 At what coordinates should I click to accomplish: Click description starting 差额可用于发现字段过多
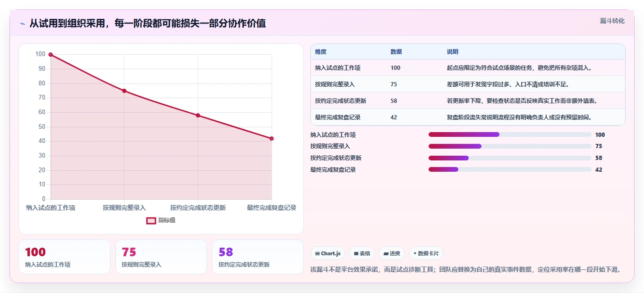(508, 84)
